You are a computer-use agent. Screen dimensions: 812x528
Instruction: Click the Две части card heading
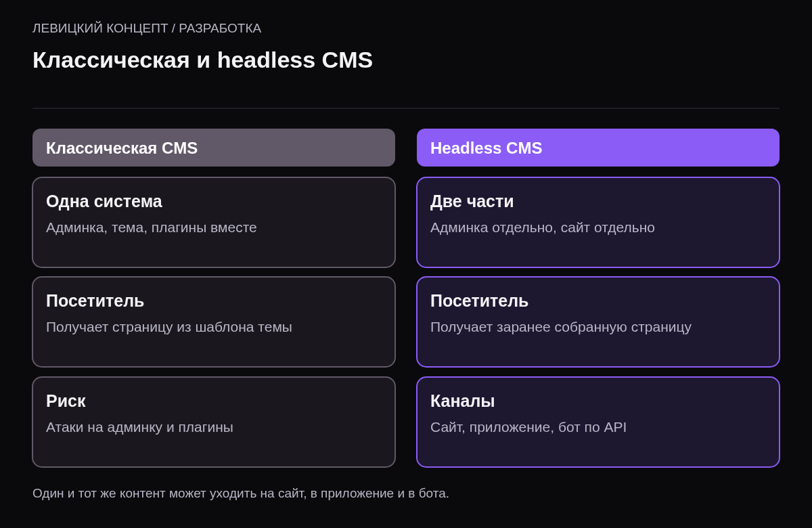pyautogui.click(x=472, y=201)
